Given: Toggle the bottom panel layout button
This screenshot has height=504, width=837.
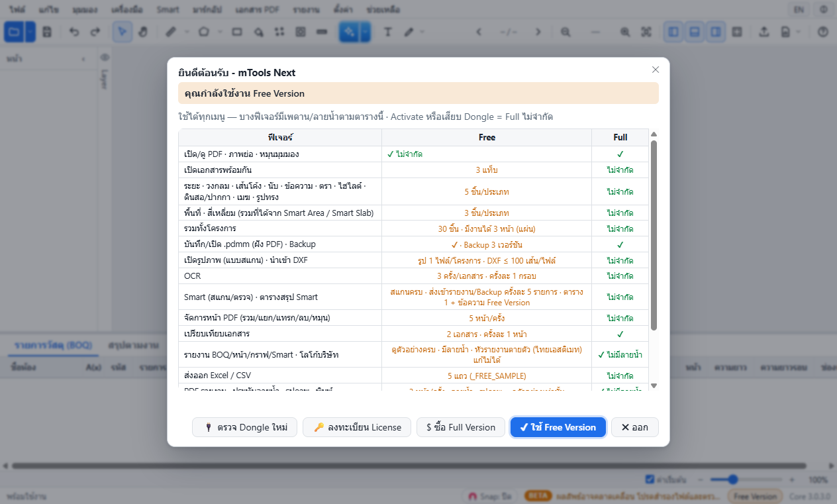Looking at the screenshot, I should (x=694, y=32).
